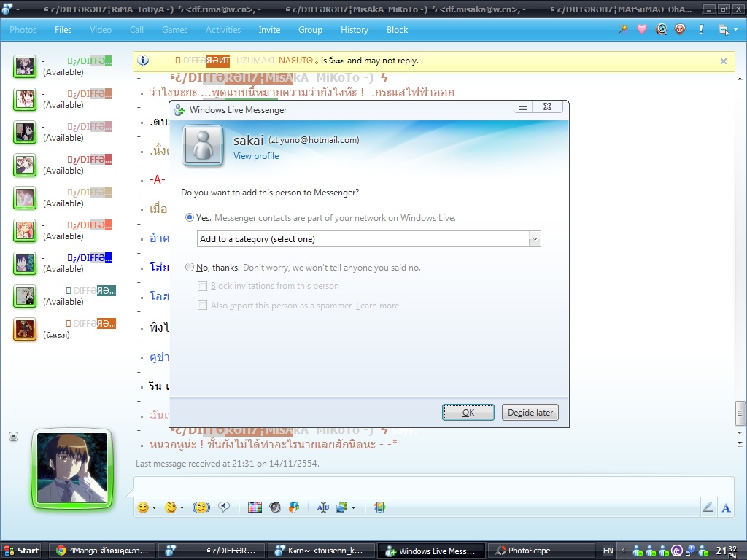Expand wink dropdown arrow
This screenshot has height=560, width=747.
(x=182, y=508)
